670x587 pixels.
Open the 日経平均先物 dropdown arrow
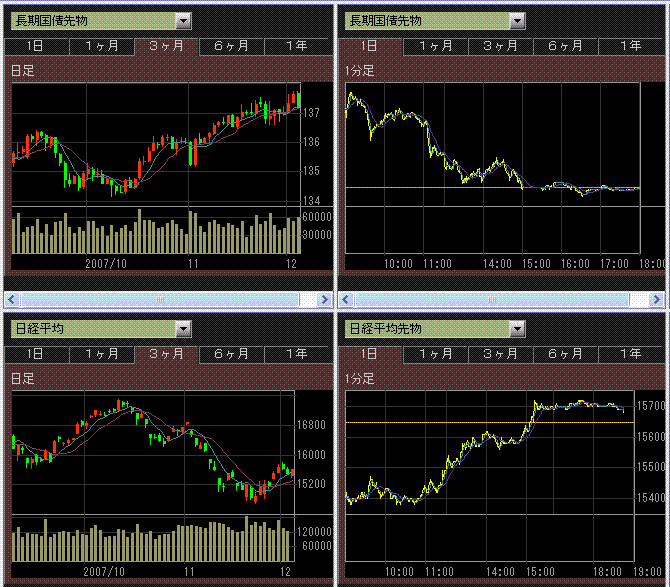tap(516, 328)
